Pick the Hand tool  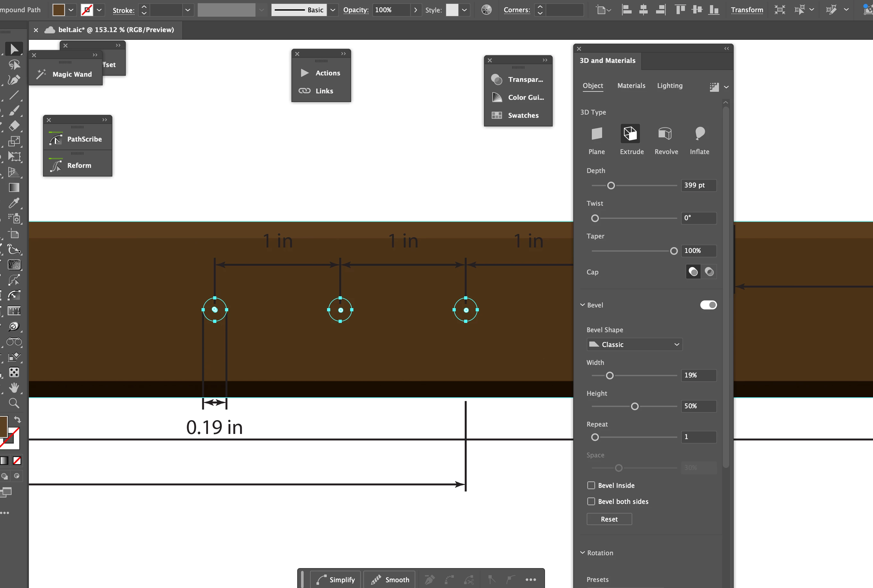point(13,387)
